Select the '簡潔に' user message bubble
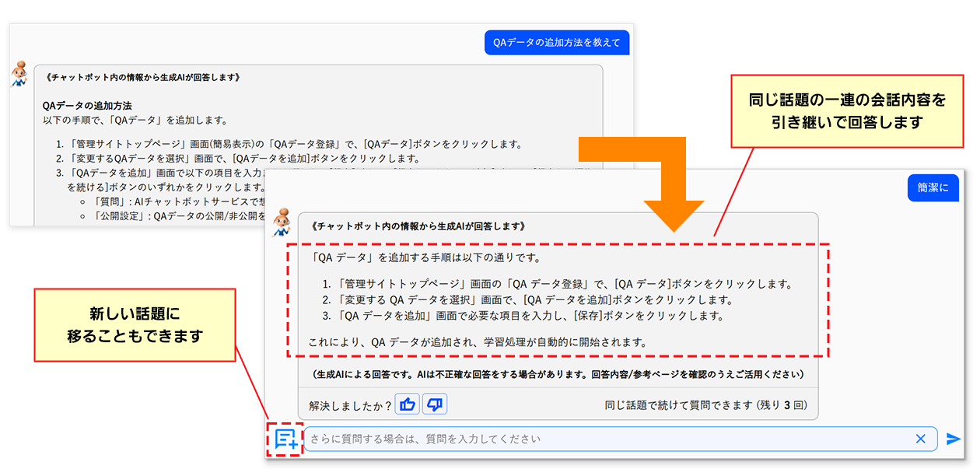The image size is (980, 476). 933,187
